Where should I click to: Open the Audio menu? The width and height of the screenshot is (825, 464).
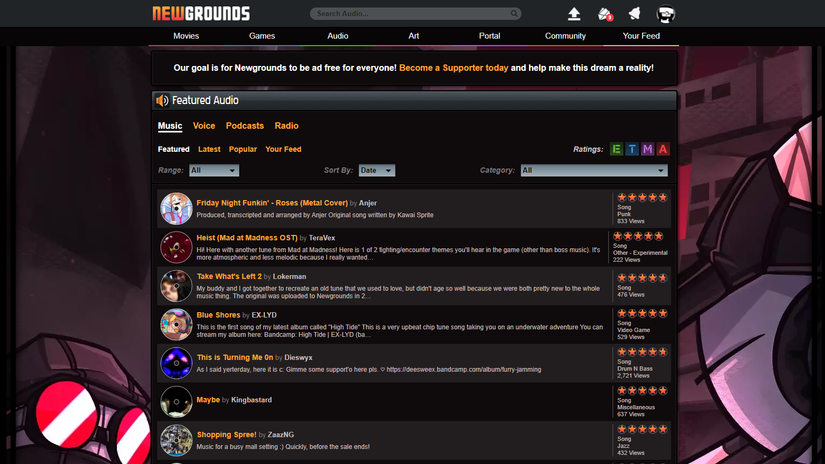(338, 36)
